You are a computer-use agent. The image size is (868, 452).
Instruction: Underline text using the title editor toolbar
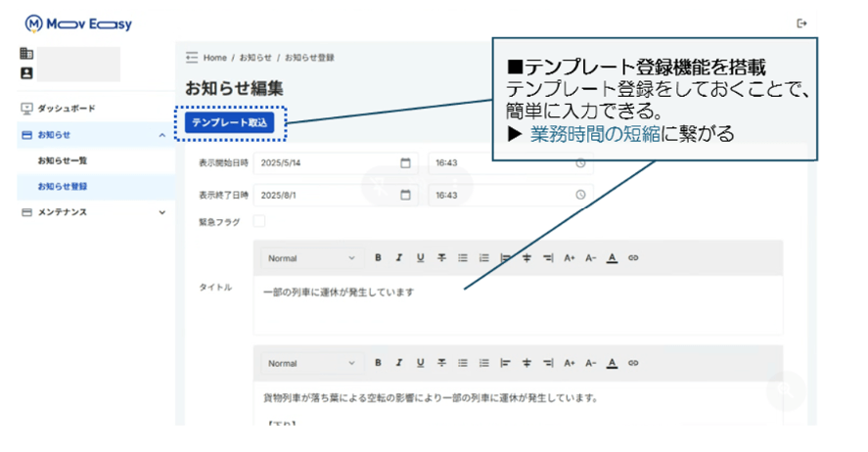pyautogui.click(x=420, y=258)
